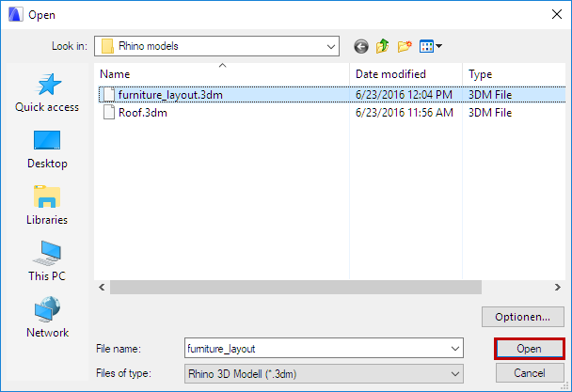
Task: Select the furniture_layout.3dm file icon
Action: [109, 95]
